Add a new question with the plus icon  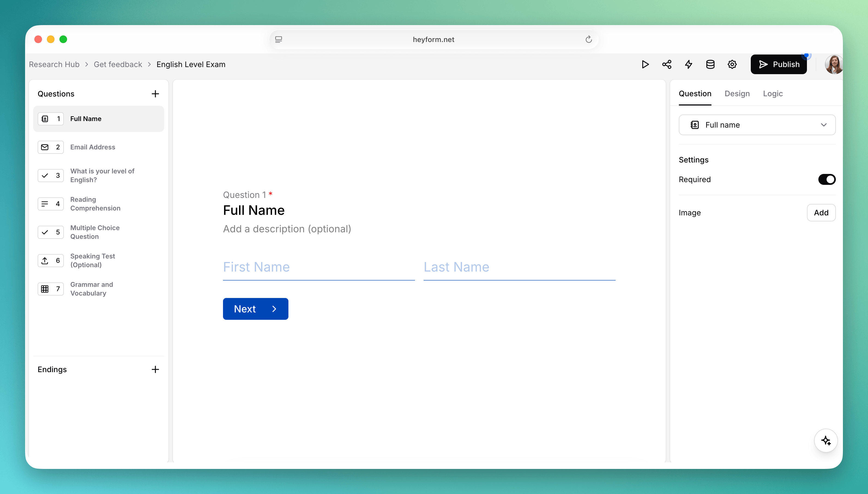155,94
